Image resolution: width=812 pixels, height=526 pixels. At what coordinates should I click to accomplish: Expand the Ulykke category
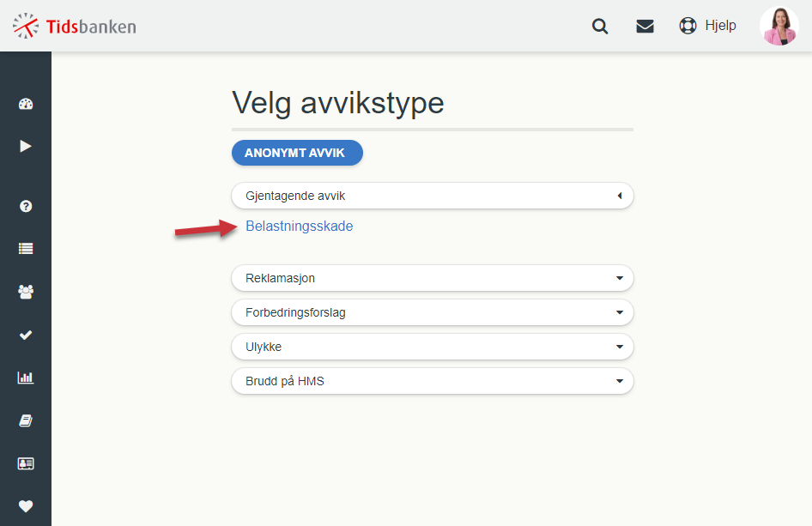[433, 347]
